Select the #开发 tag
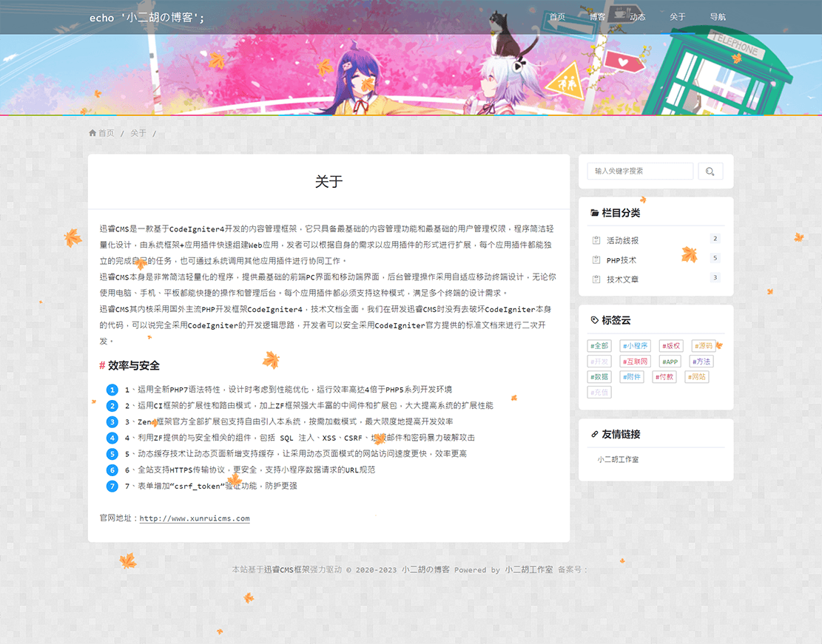This screenshot has width=822, height=644. (x=599, y=362)
